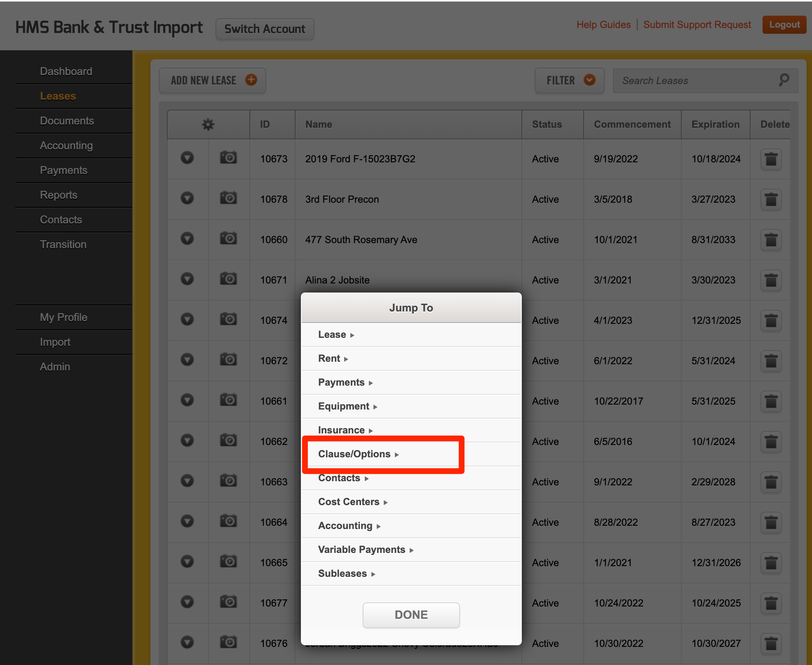The width and height of the screenshot is (812, 665).
Task: Click camera icon for lease 10665
Action: 228,562
